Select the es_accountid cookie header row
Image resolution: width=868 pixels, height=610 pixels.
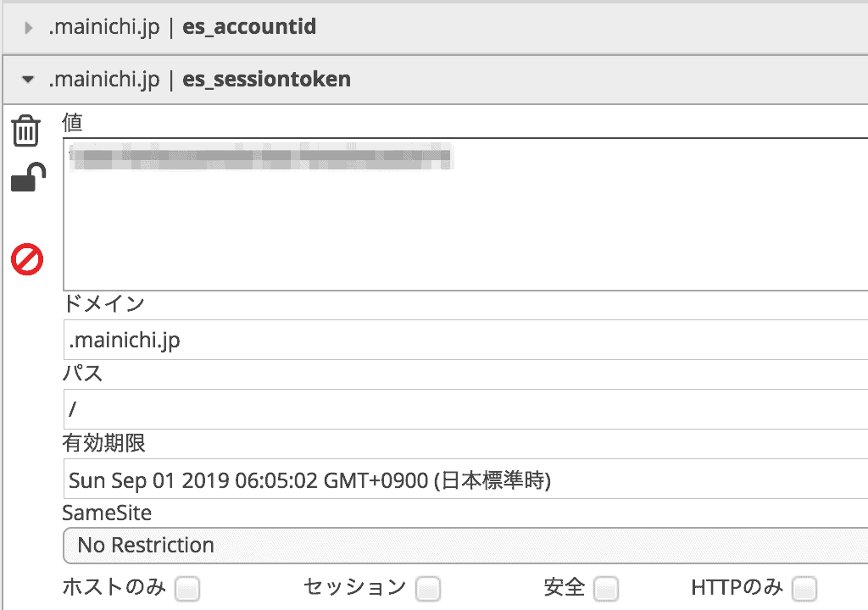click(x=435, y=28)
